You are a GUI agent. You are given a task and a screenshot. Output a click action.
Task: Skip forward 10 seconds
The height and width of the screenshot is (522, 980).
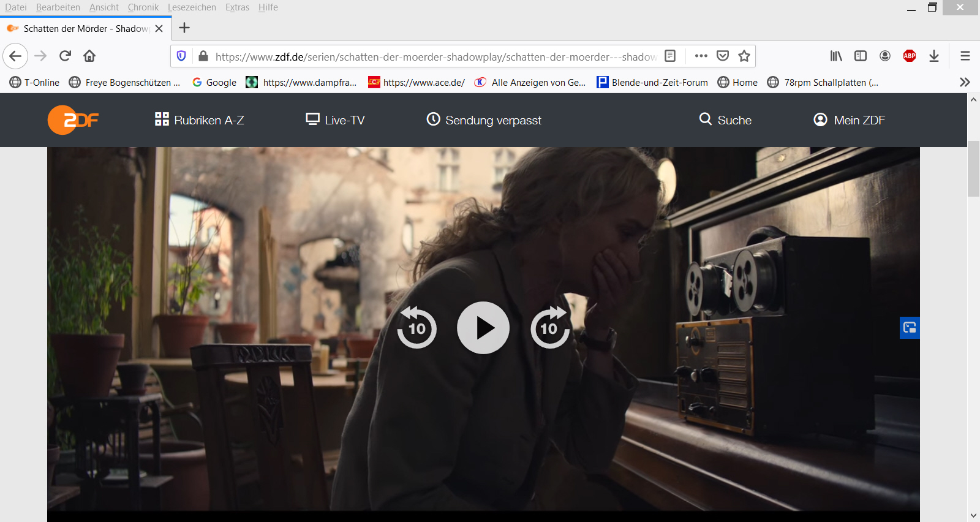[x=549, y=328]
